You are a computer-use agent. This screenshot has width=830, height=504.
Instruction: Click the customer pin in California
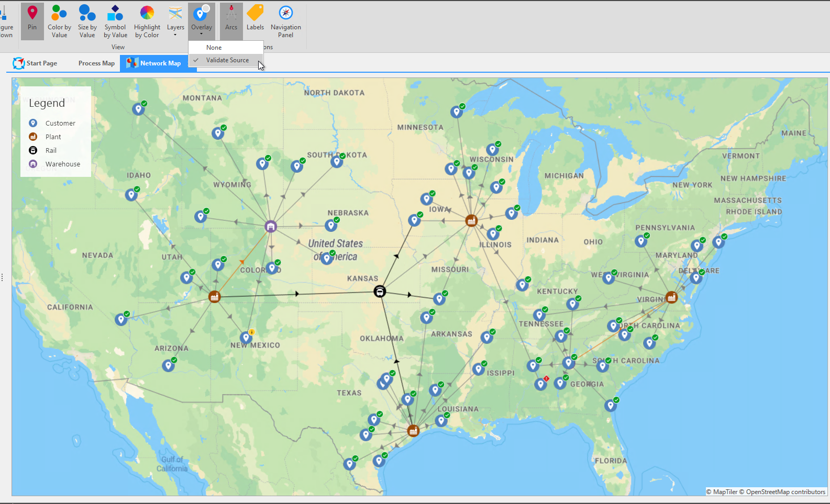click(x=121, y=319)
